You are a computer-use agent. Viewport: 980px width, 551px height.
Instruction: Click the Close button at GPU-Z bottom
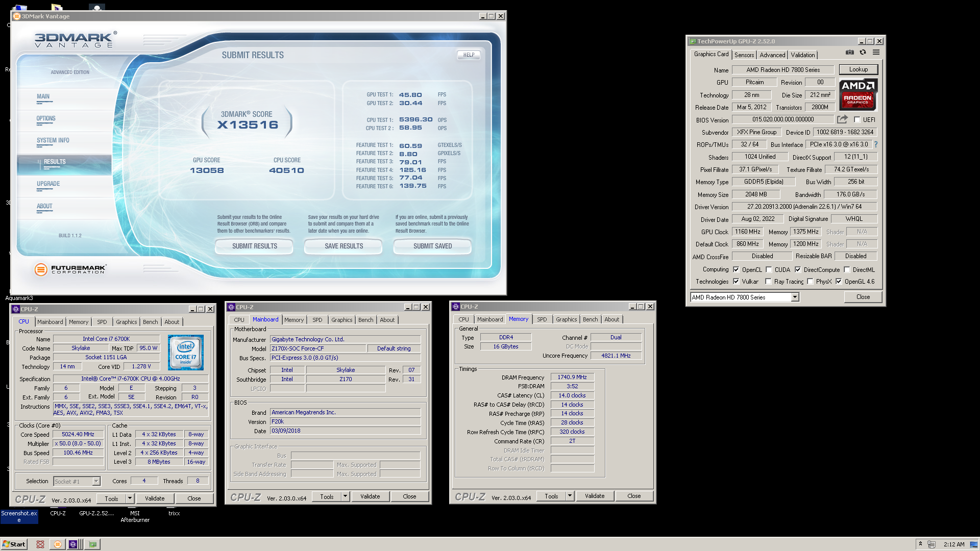(863, 297)
